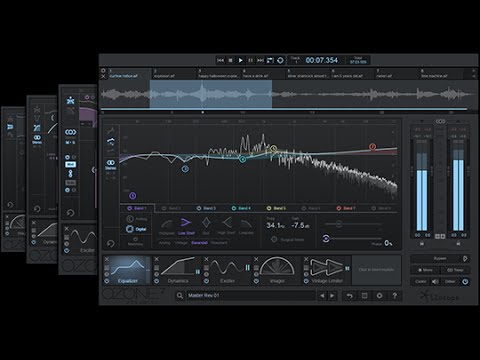
Task: Enable Band 2 power toggle
Action: [164, 208]
